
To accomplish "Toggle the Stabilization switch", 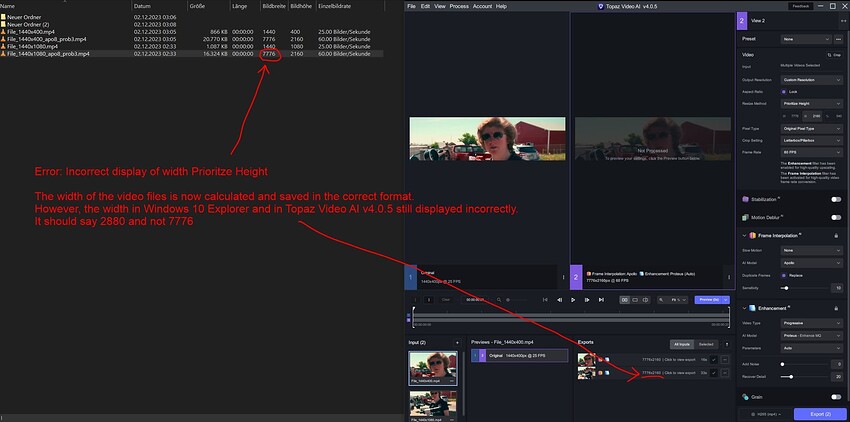I will (x=835, y=199).
